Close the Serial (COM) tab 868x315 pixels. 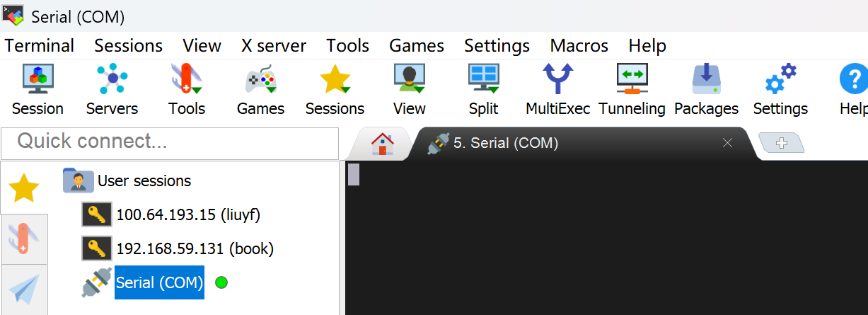(x=727, y=143)
